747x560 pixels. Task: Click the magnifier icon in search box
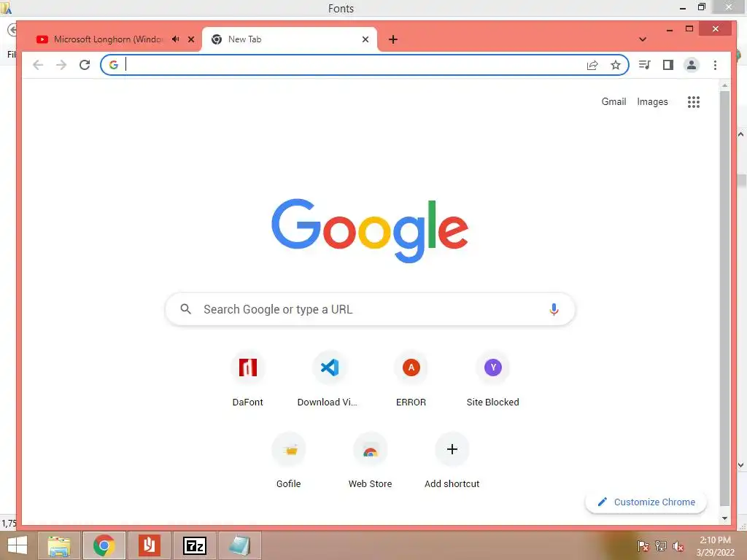[x=186, y=309]
